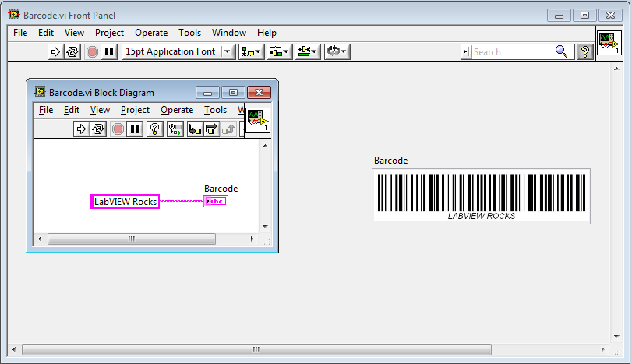Click the Barcode label on Front Panel
632x364 pixels.
pyautogui.click(x=391, y=161)
